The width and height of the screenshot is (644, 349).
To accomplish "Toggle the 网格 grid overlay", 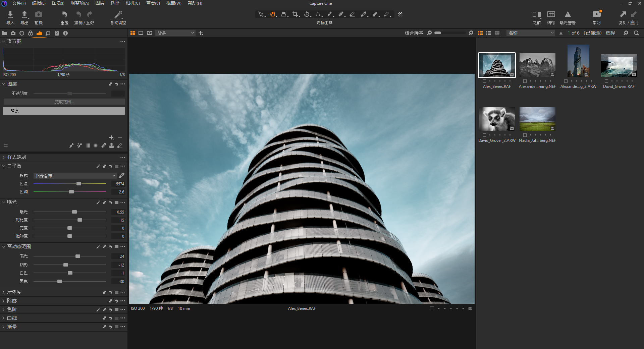I will click(x=551, y=14).
